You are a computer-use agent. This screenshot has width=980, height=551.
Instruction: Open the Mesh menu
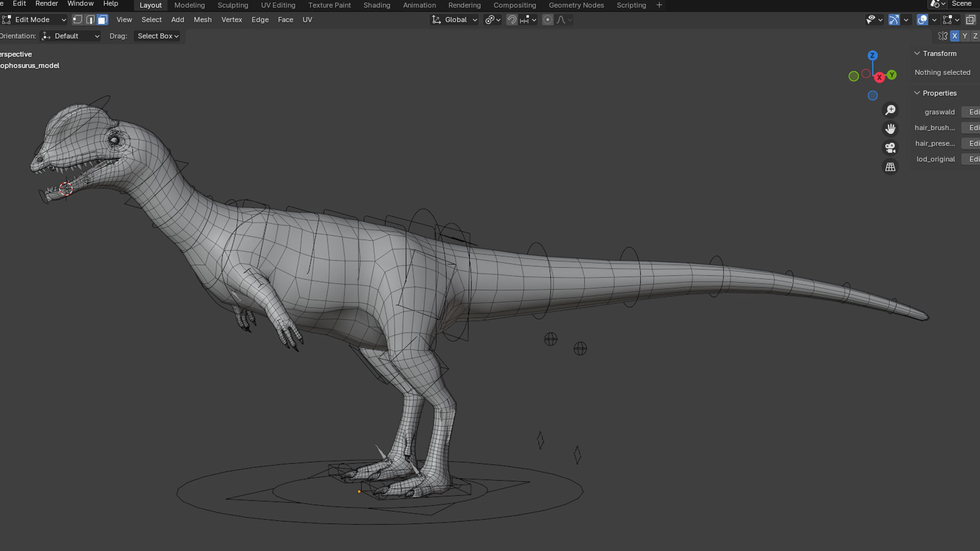tap(202, 20)
